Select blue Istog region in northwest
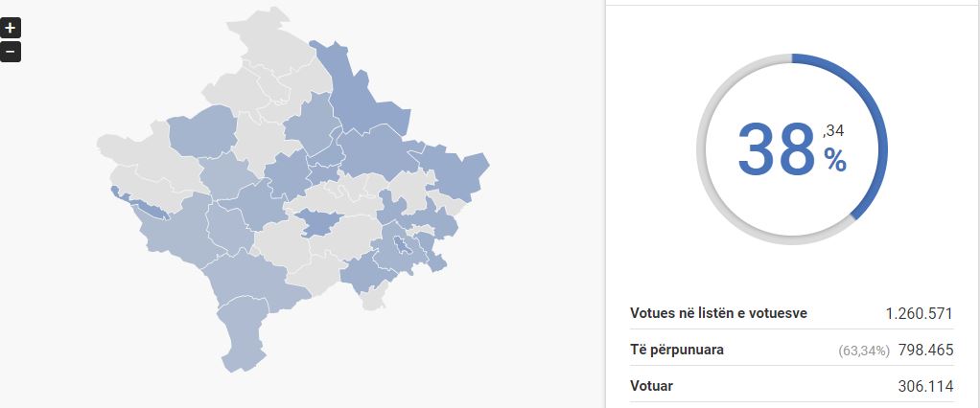 [201, 131]
